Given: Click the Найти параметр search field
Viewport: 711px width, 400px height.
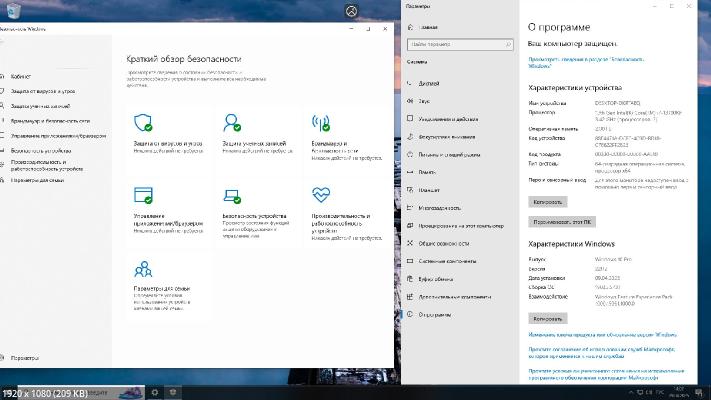Looking at the screenshot, I should pos(457,45).
